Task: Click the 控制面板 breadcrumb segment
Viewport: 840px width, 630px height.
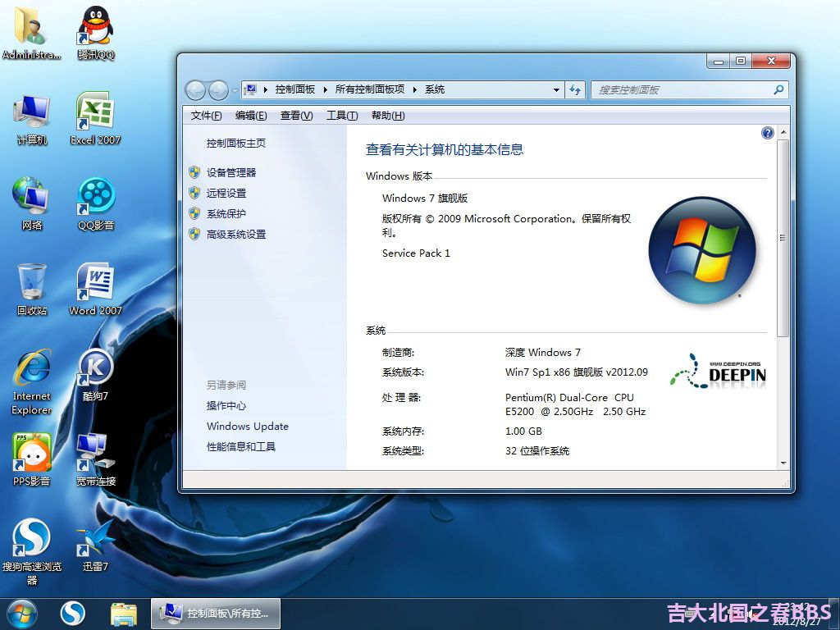Action: (295, 89)
